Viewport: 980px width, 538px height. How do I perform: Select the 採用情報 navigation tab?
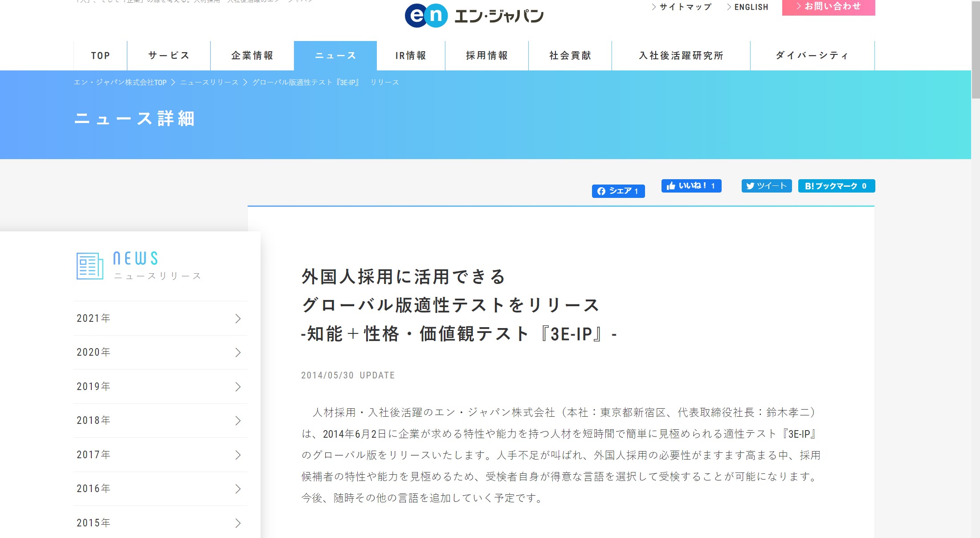click(x=487, y=56)
